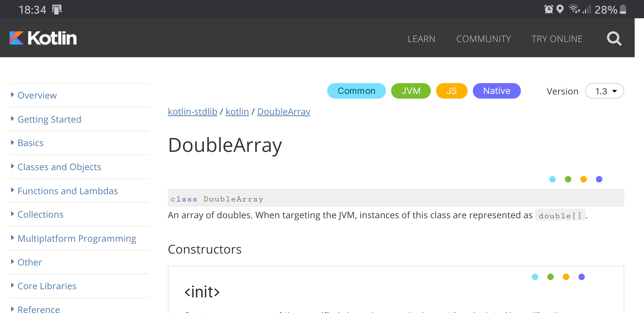Click the orange JS dot in init box
Image resolution: width=644 pixels, height=313 pixels.
click(566, 277)
